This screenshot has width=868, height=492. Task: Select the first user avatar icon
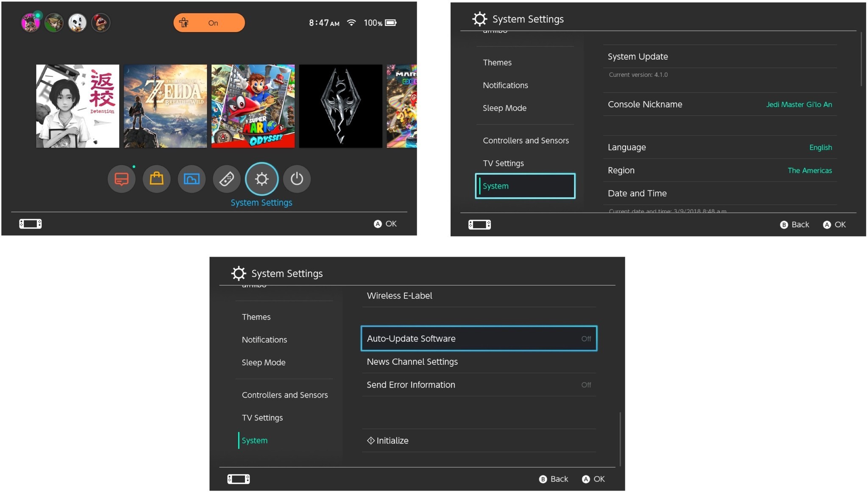(x=31, y=22)
